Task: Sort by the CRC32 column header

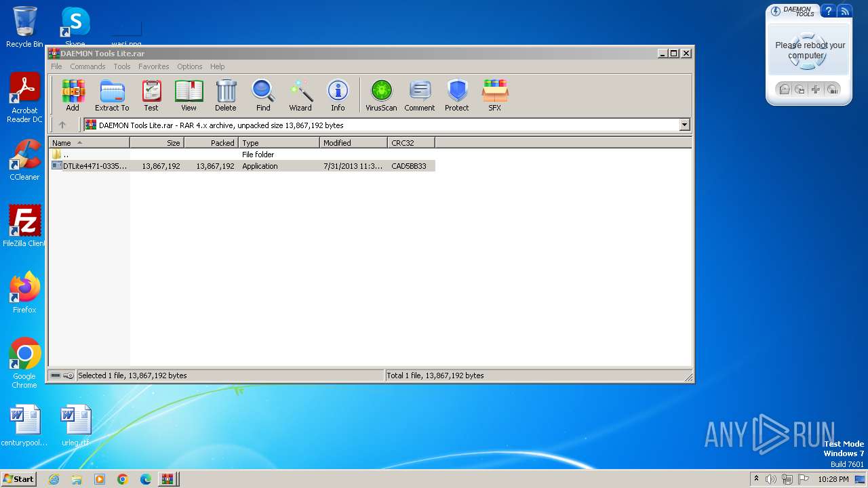Action: point(411,143)
